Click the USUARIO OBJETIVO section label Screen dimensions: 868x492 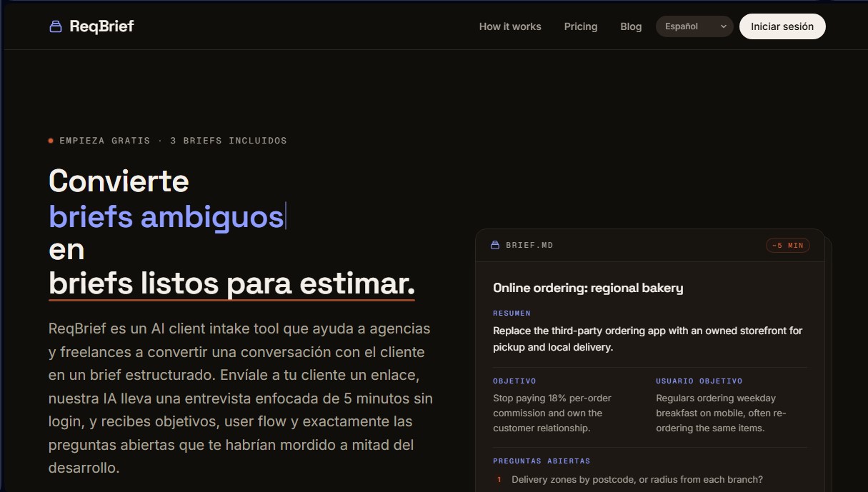pos(699,381)
